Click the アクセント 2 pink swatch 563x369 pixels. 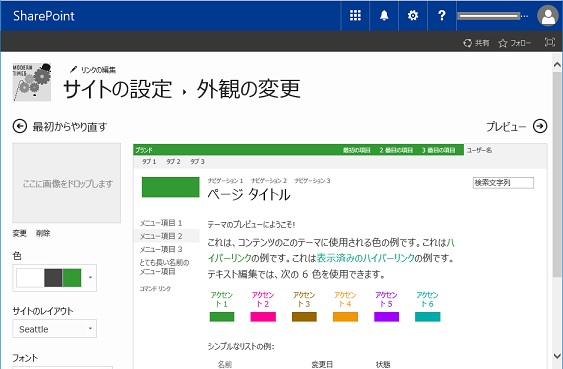[263, 317]
